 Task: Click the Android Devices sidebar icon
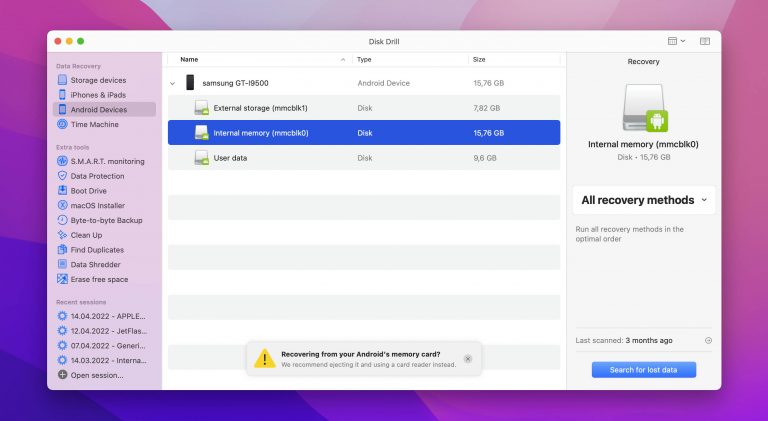[62, 109]
